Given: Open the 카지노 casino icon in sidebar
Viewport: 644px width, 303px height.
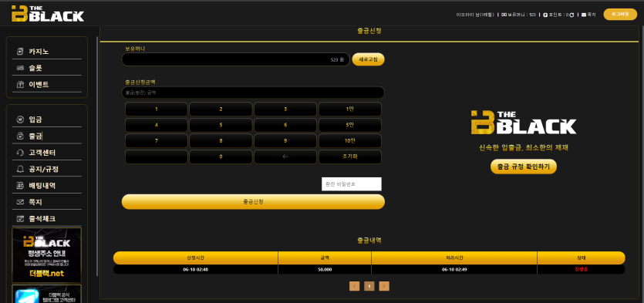Looking at the screenshot, I should [x=20, y=52].
